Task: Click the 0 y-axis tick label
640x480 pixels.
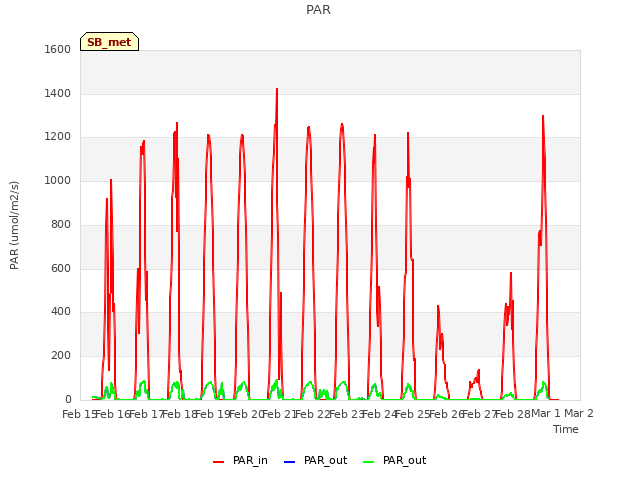Action: (68, 399)
